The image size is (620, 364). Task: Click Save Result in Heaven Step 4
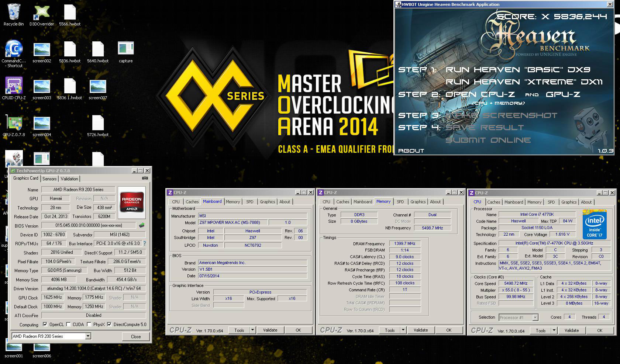pyautogui.click(x=485, y=127)
